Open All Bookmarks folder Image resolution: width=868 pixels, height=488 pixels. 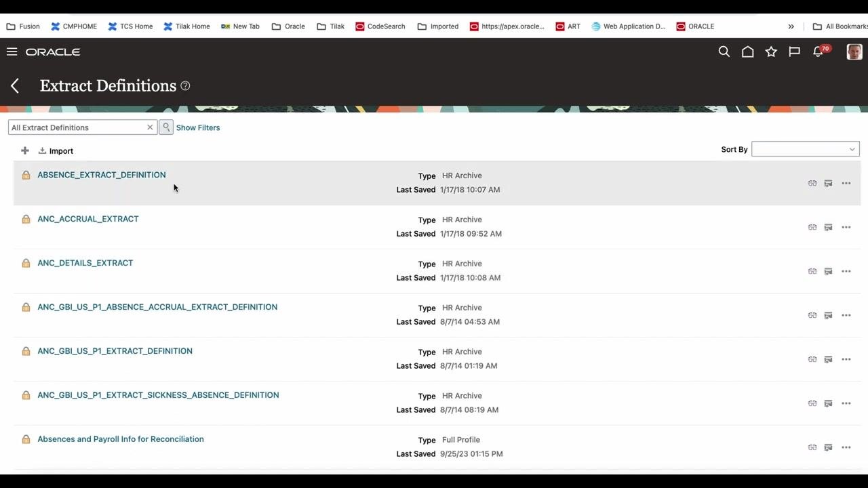[x=840, y=26]
